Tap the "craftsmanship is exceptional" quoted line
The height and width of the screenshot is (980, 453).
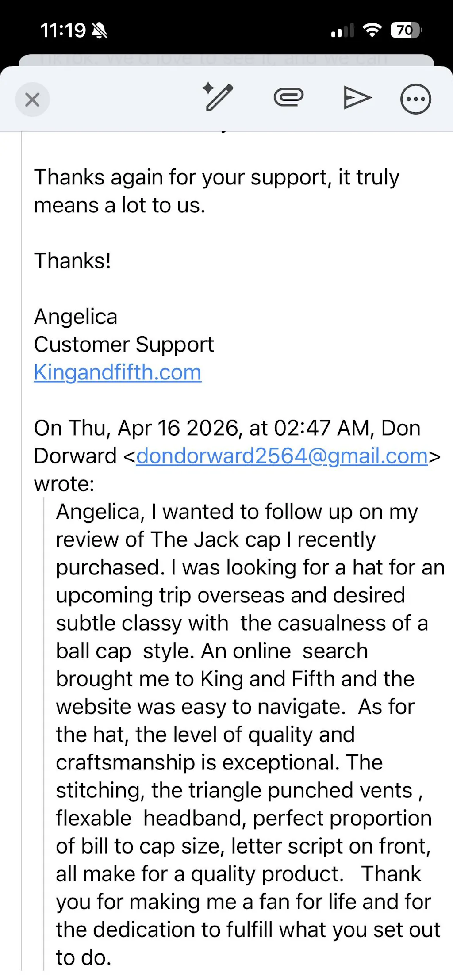click(x=219, y=762)
